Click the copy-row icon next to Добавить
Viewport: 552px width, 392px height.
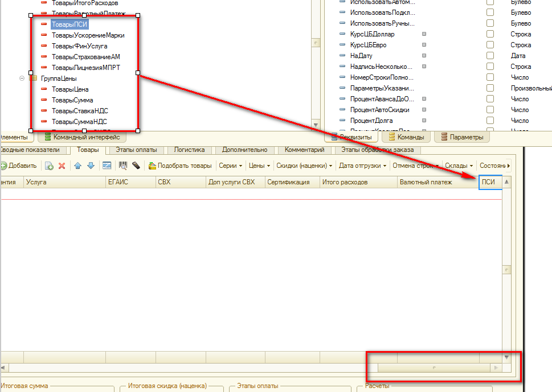[50, 166]
